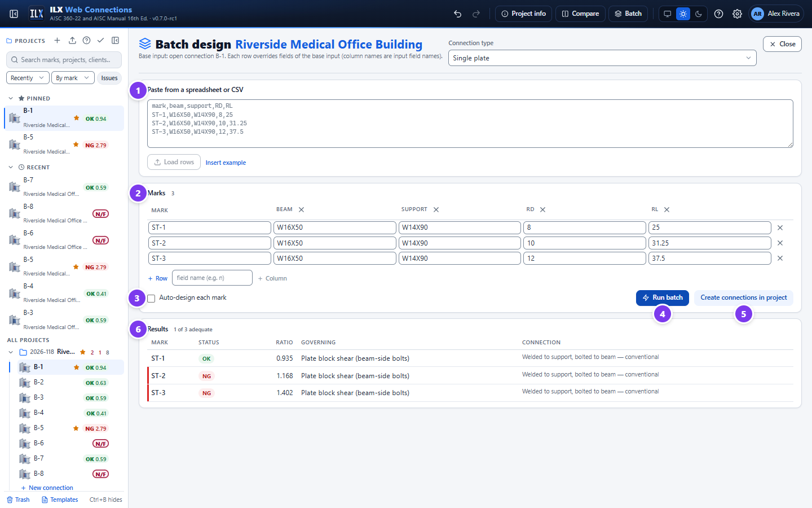Remove the RD column
This screenshot has width=812, height=508.
(x=542, y=209)
